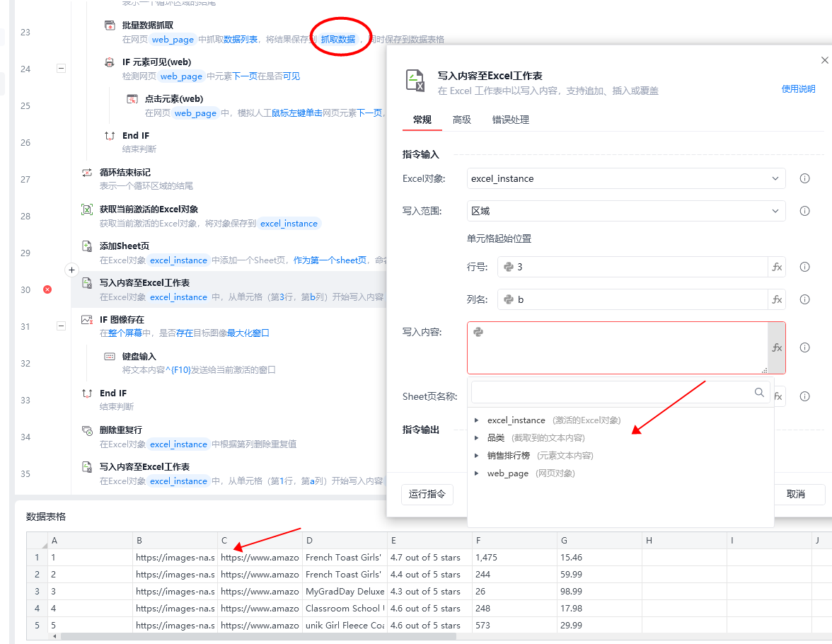832x644 pixels.
Task: Click the 作为第一个sheet页 link
Action: click(330, 260)
